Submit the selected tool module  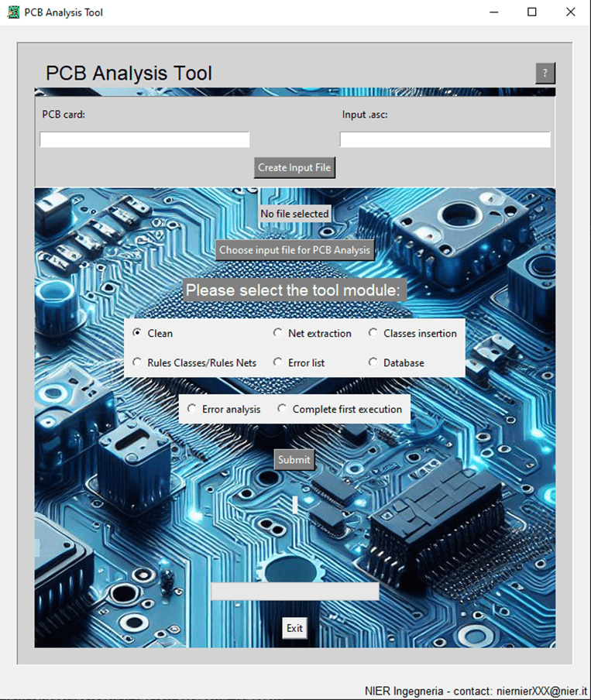[x=294, y=460]
